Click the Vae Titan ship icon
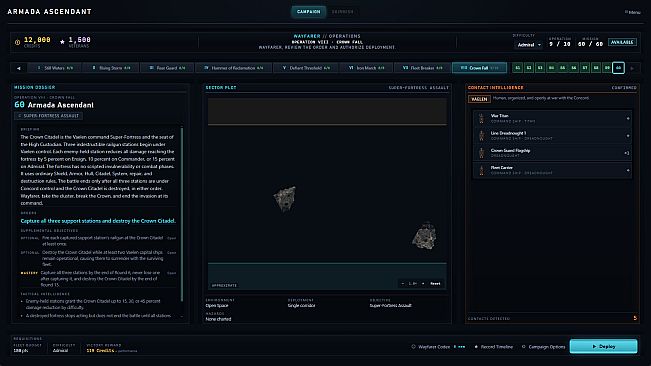This screenshot has width=651, height=366. point(481,119)
